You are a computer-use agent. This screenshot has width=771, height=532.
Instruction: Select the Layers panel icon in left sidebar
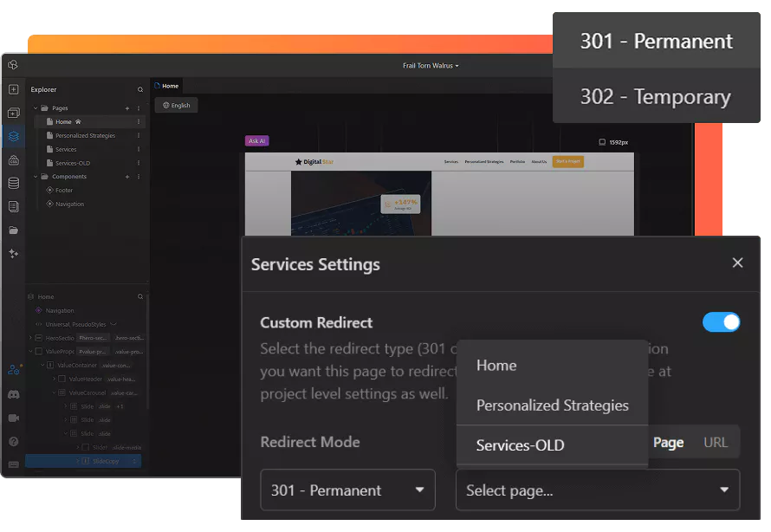pyautogui.click(x=13, y=134)
